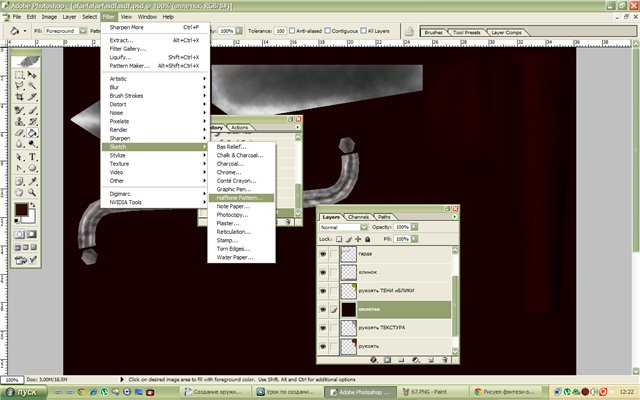Switch to the Paths tab
Image resolution: width=640 pixels, height=400 pixels.
384,217
